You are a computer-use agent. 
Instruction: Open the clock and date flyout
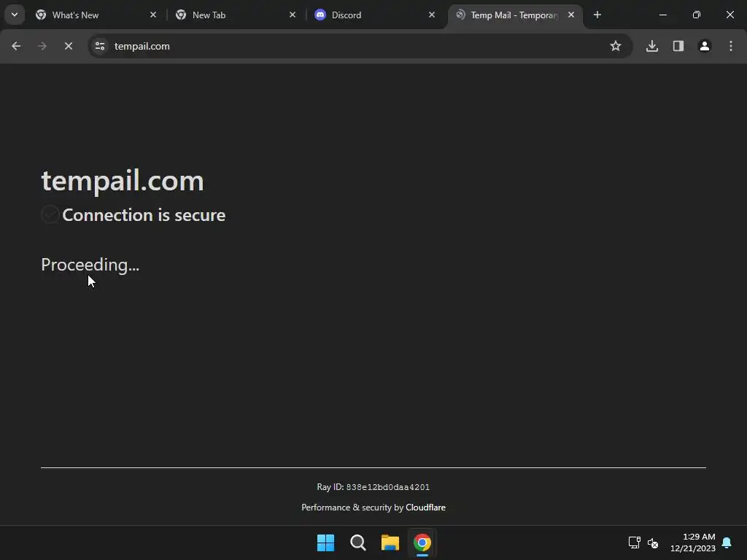pyautogui.click(x=693, y=542)
